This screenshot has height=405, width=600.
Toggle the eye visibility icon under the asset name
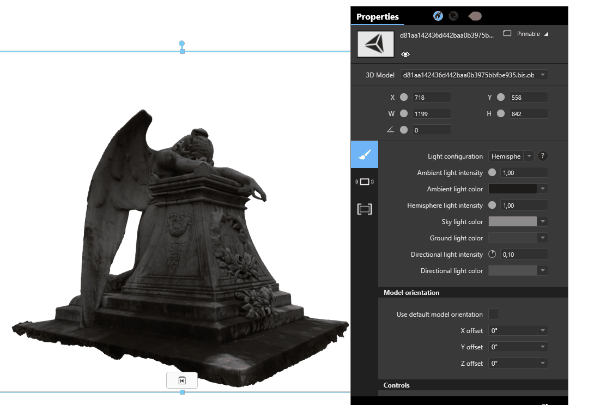click(x=405, y=54)
